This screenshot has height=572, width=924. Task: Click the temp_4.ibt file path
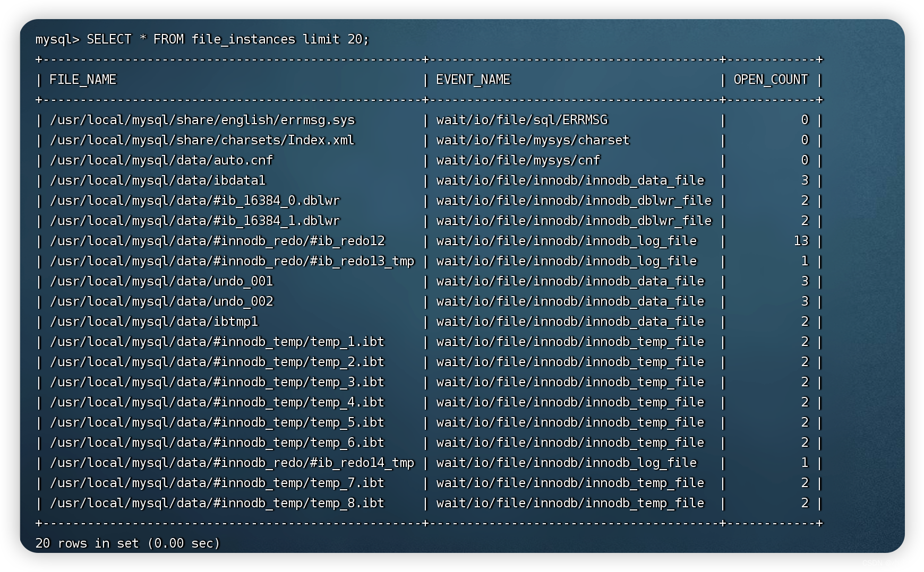pyautogui.click(x=217, y=402)
